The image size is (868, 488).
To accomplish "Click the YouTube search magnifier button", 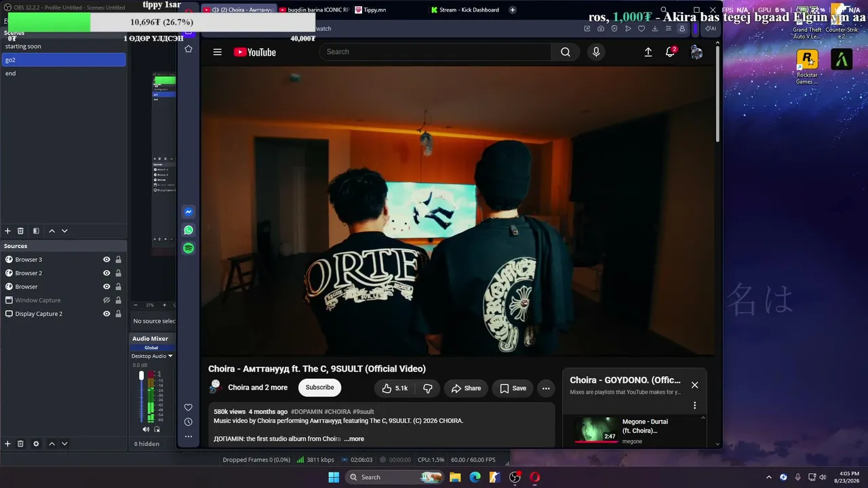I will click(566, 52).
